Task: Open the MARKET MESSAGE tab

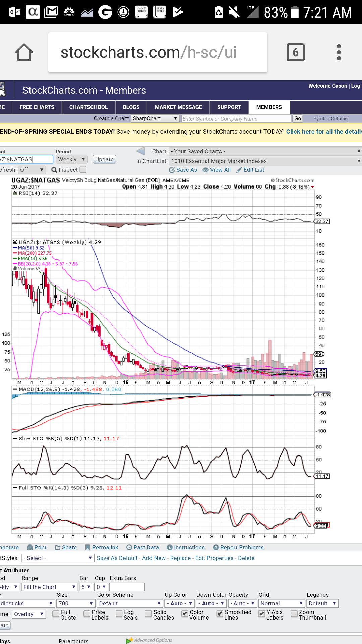Action: 178,107
